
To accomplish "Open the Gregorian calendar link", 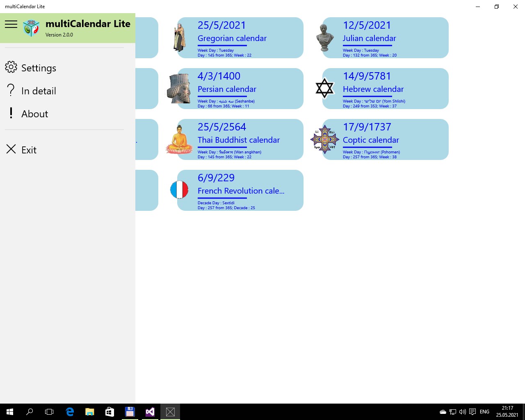I will coord(232,38).
